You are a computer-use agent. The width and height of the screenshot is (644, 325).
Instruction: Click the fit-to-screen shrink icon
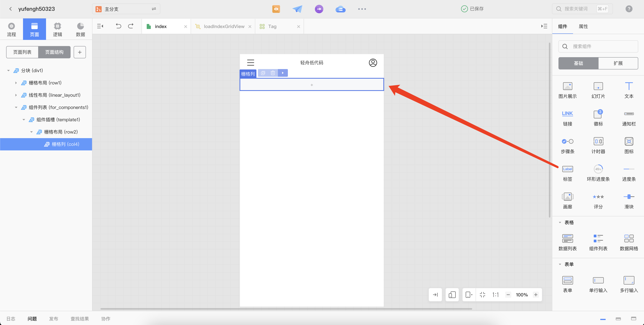482,295
